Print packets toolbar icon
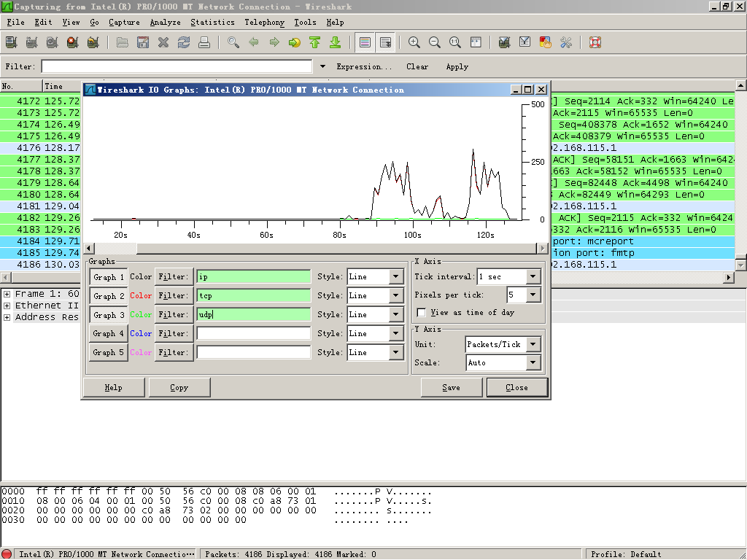Viewport: 747px width, 560px height. [x=204, y=42]
